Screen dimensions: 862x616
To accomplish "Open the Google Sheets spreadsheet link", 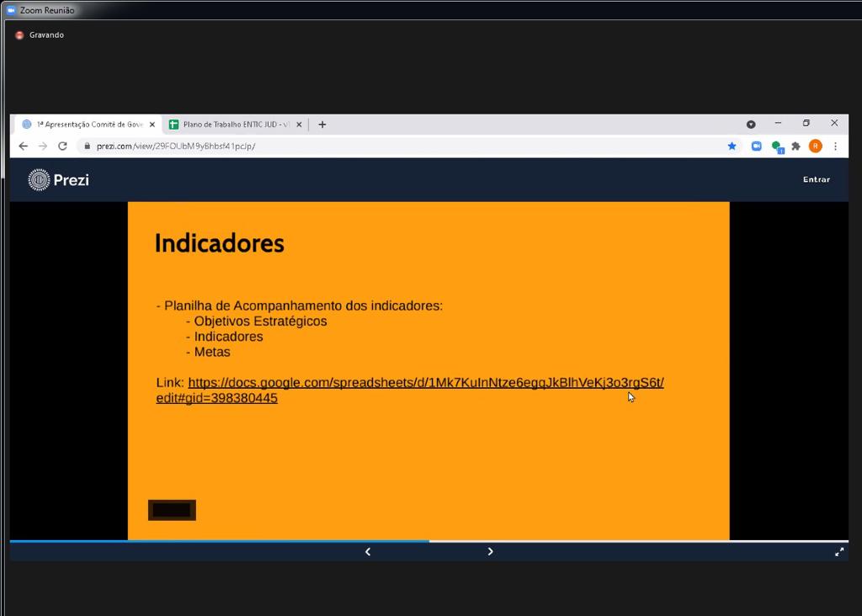I will coord(425,383).
